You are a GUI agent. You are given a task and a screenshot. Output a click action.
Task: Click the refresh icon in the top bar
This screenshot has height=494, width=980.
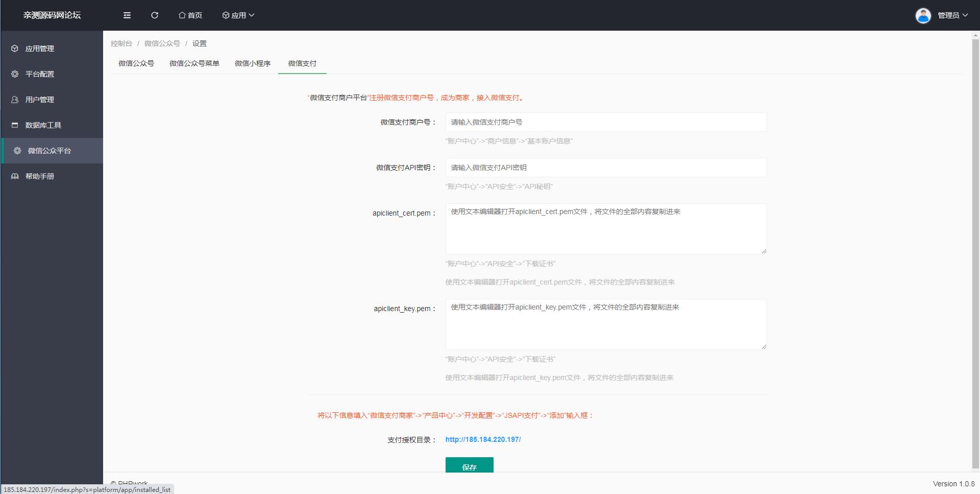155,15
